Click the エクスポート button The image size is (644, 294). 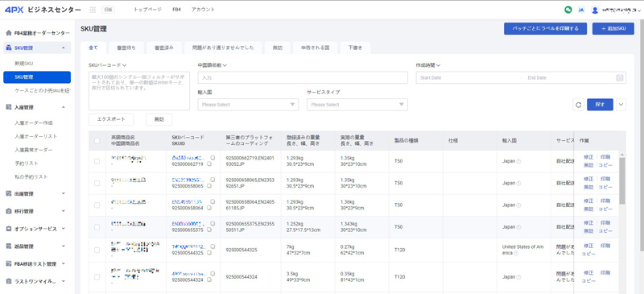[x=112, y=119]
